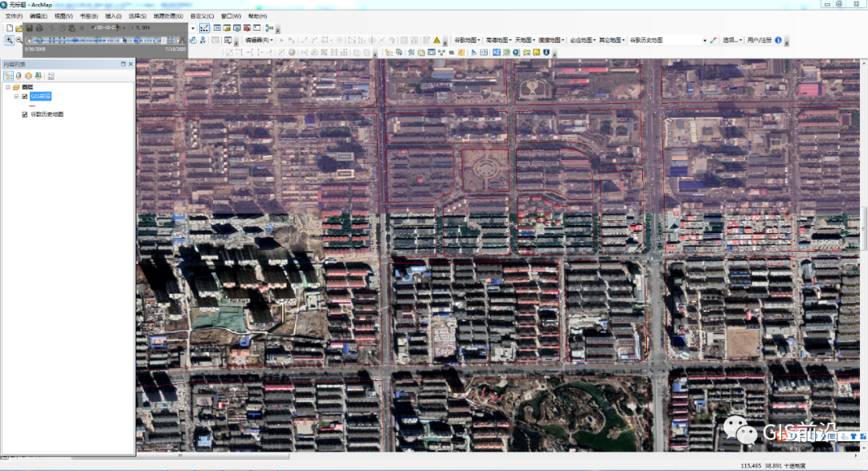Open the 文件(F) menu
Image resolution: width=868 pixels, height=471 pixels.
[14, 16]
